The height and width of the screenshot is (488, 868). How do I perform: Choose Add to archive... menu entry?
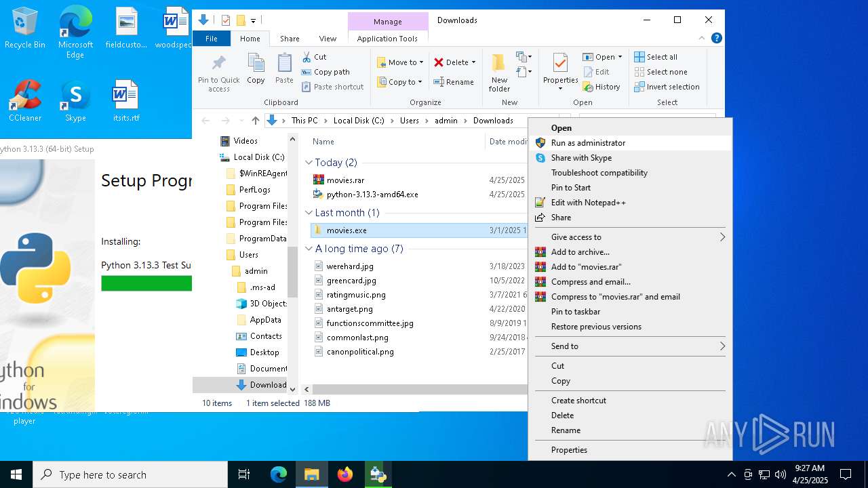pyautogui.click(x=630, y=252)
